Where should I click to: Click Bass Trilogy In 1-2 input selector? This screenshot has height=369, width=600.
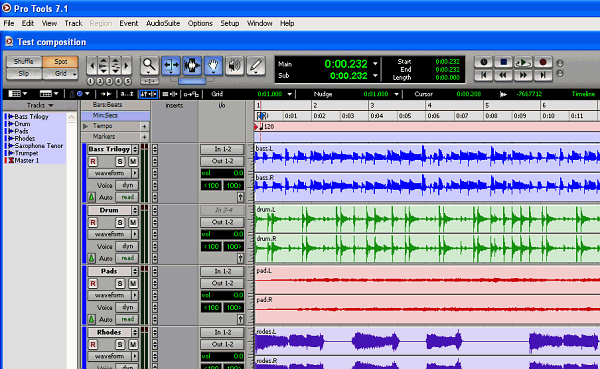pyautogui.click(x=222, y=149)
